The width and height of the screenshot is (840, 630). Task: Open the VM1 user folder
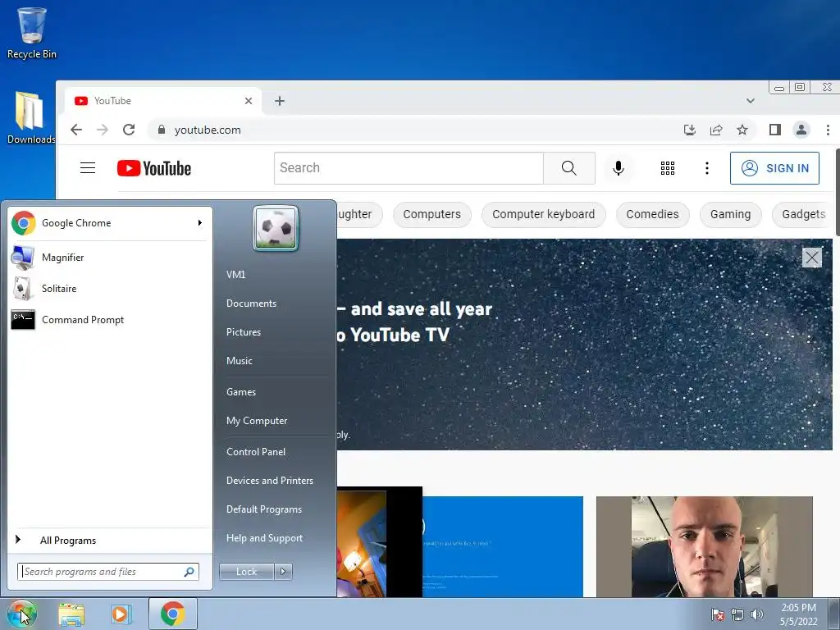(x=235, y=274)
